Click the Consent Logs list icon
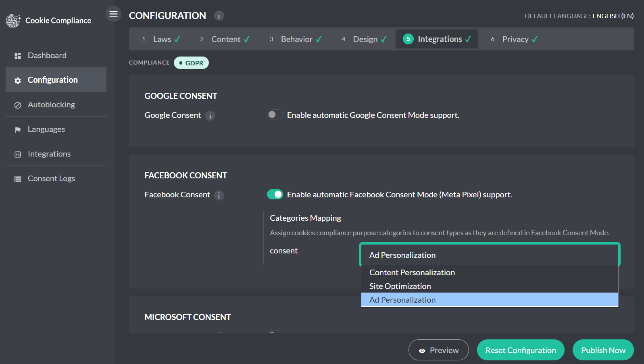Screen dimensions: 644x364 [x=18, y=179]
